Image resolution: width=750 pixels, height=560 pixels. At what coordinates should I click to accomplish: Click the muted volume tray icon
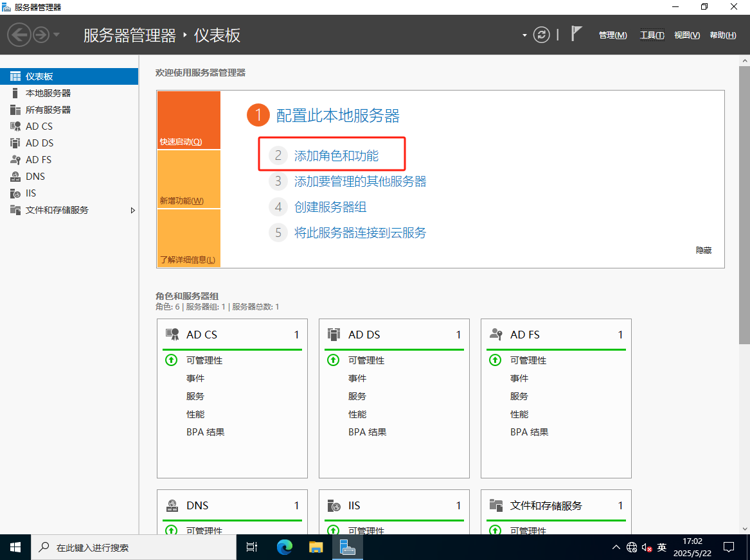point(647,547)
